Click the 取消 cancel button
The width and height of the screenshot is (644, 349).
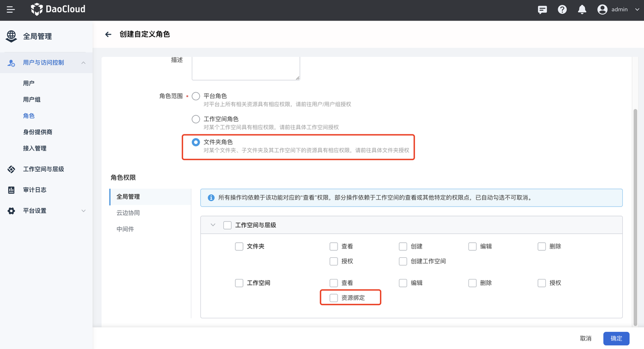click(x=585, y=338)
